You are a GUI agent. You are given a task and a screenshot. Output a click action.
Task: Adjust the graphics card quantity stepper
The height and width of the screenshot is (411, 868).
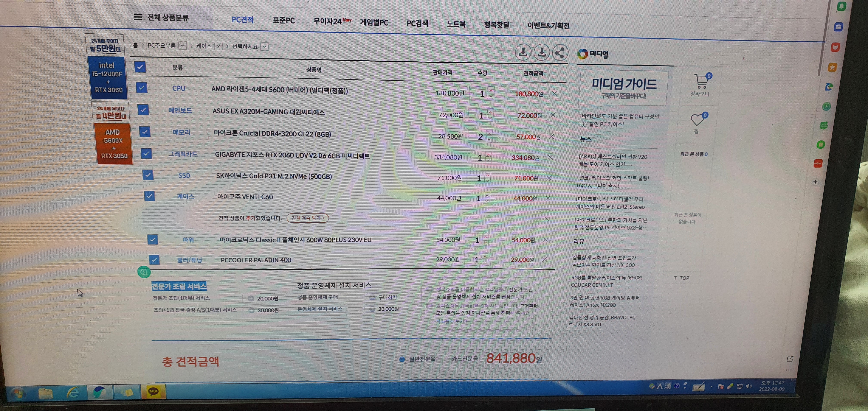point(488,157)
